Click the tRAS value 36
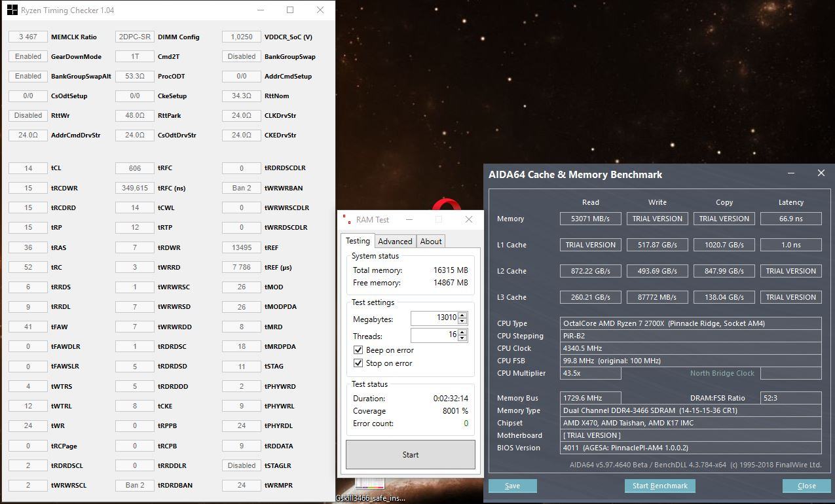 tap(28, 247)
